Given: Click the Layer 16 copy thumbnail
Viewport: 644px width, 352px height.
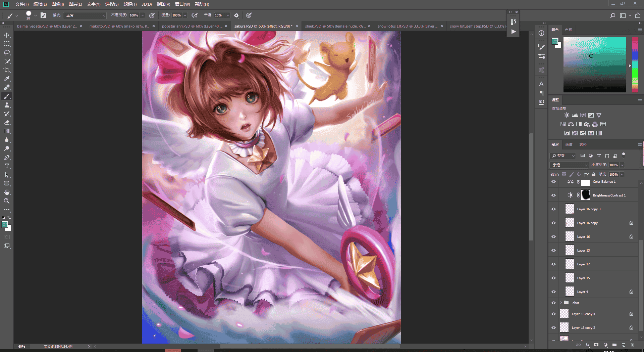Looking at the screenshot, I should click(x=570, y=223).
